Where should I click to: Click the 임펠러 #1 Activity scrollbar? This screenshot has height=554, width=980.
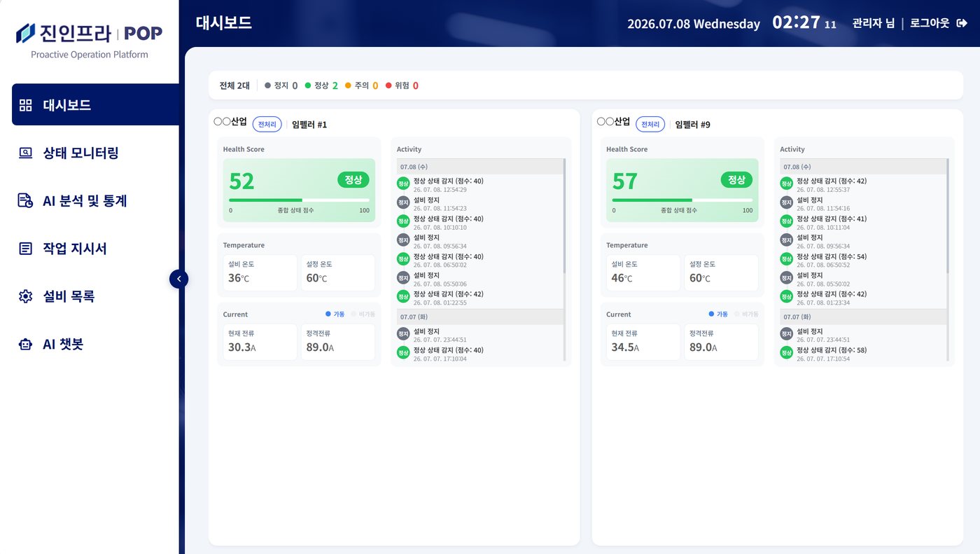[565, 216]
